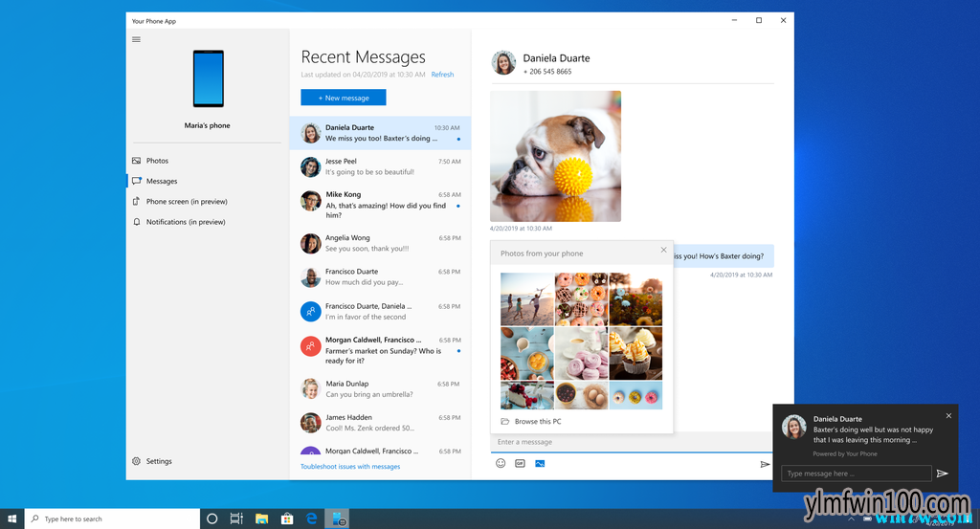Open the Windows Start menu

(x=11, y=518)
